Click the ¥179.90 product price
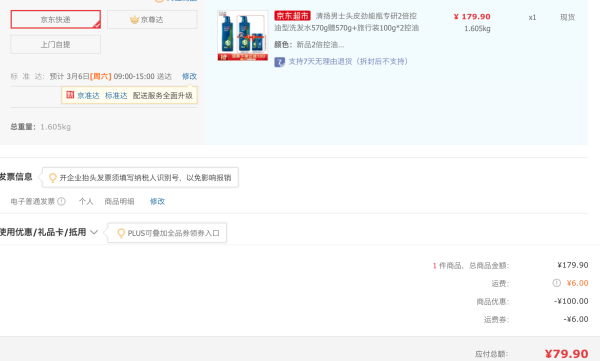The width and height of the screenshot is (600, 361). point(472,17)
